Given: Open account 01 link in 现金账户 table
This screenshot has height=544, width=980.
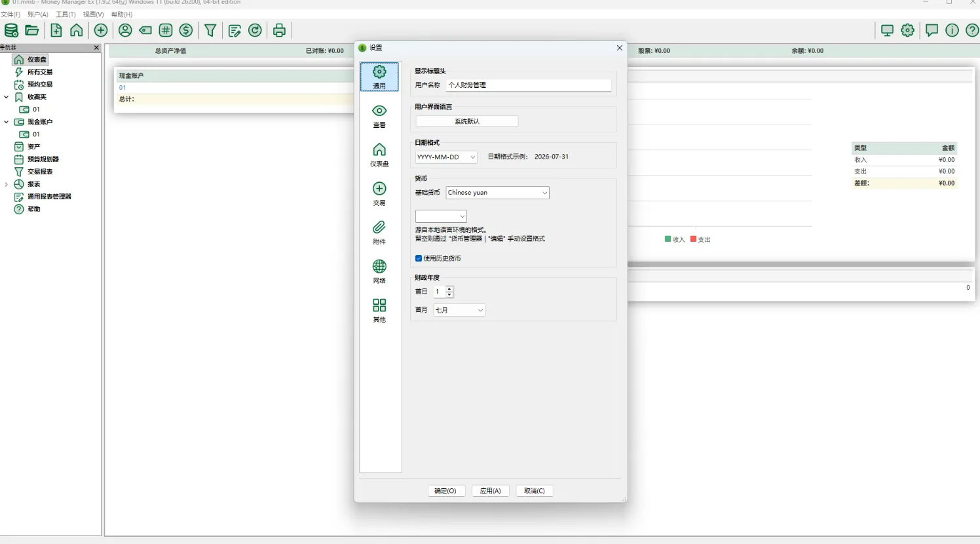Looking at the screenshot, I should 122,88.
